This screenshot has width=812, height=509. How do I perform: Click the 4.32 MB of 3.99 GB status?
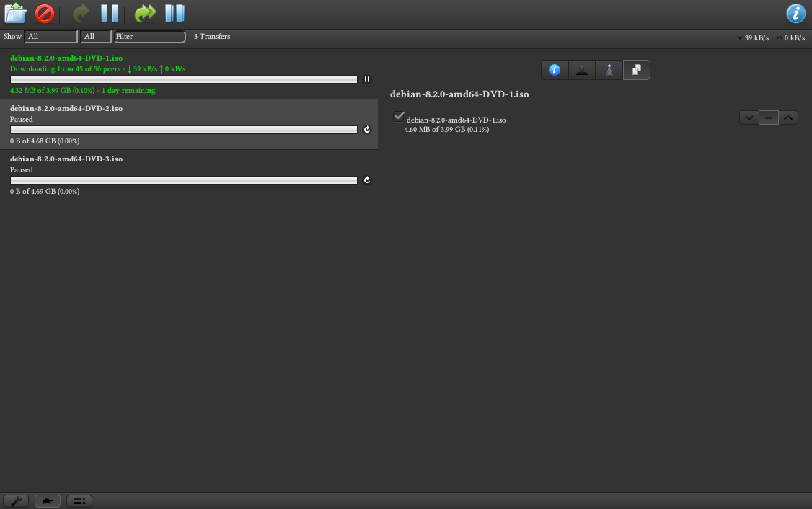tap(82, 90)
